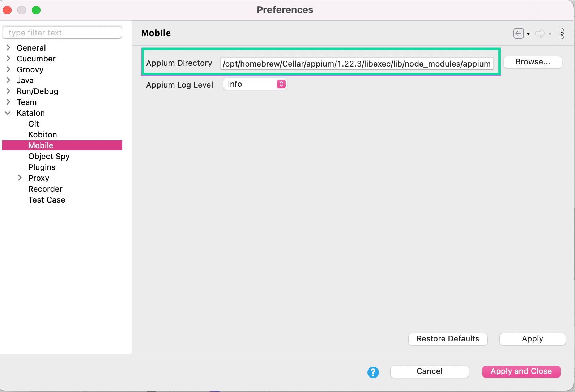This screenshot has height=392, width=575.
Task: Click into the Appium Directory path field
Action: pyautogui.click(x=356, y=64)
